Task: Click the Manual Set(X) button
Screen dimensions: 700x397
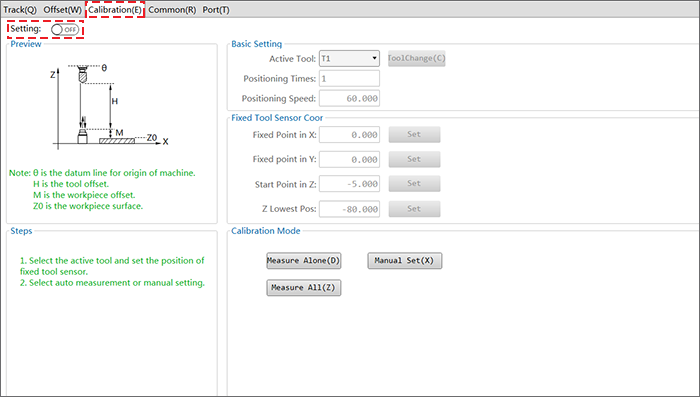Action: [404, 261]
